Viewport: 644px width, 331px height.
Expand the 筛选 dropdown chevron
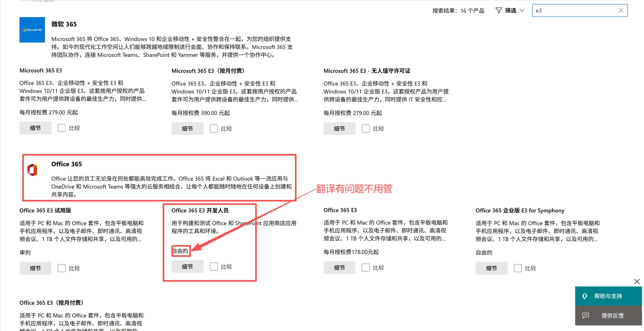pos(522,10)
